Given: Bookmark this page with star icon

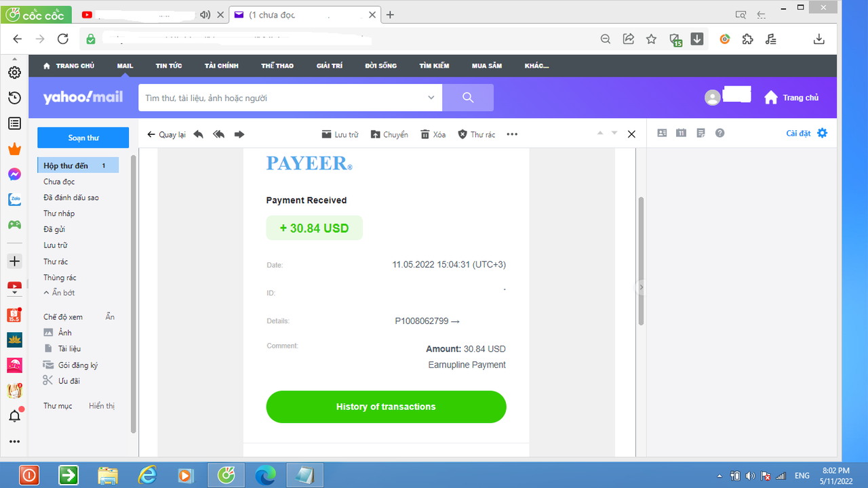Looking at the screenshot, I should [651, 39].
